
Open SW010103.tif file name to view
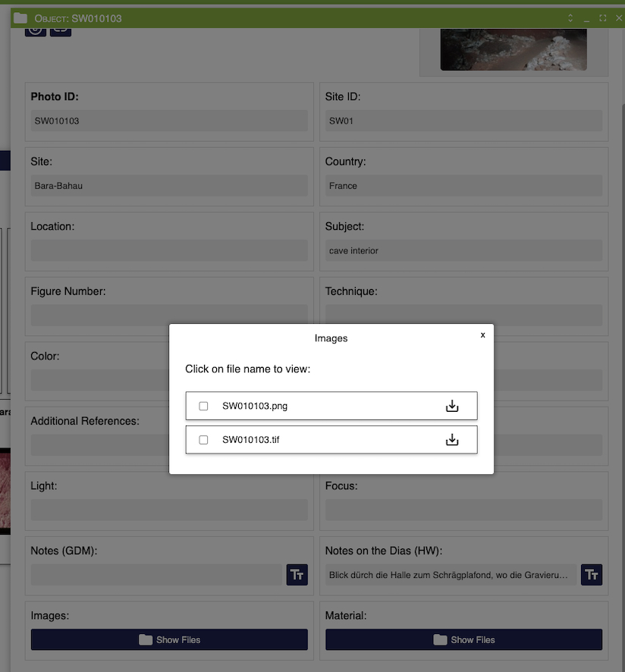tap(251, 440)
